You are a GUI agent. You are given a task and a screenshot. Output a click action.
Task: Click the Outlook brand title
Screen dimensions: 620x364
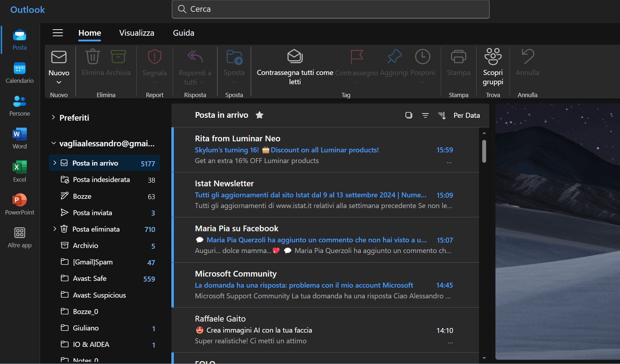pyautogui.click(x=27, y=10)
